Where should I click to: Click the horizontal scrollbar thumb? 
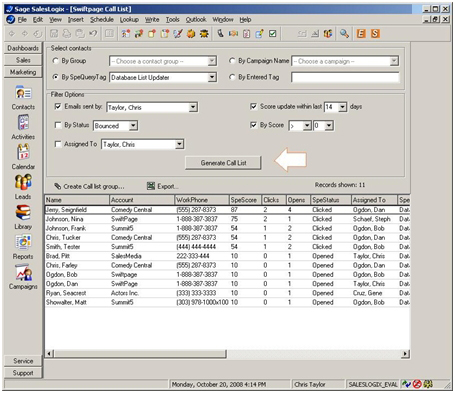[x=140, y=354]
